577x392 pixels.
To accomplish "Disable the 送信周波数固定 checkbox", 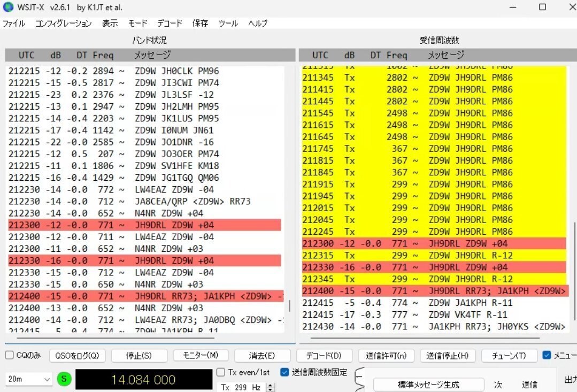I will (x=284, y=373).
